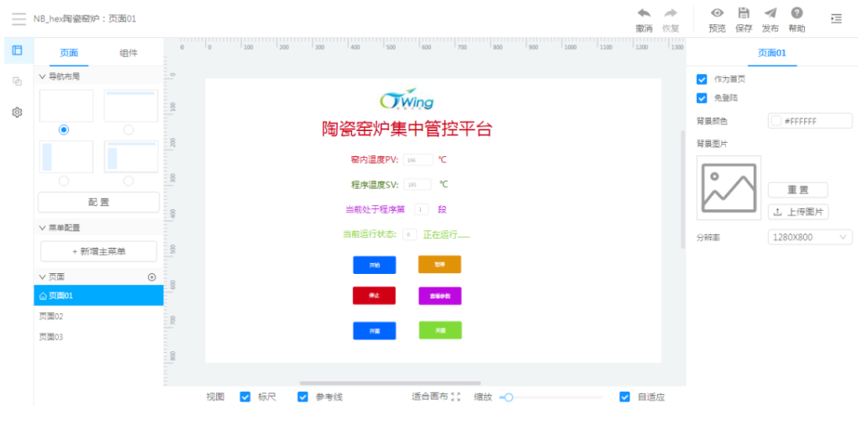Open the 1280X800 resolution dropdown
868x426 pixels.
click(810, 238)
